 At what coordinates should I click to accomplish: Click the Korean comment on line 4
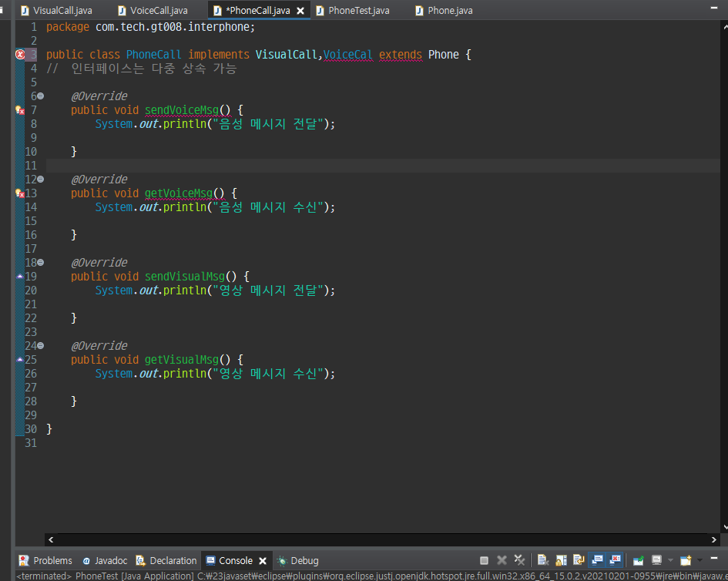pos(142,69)
